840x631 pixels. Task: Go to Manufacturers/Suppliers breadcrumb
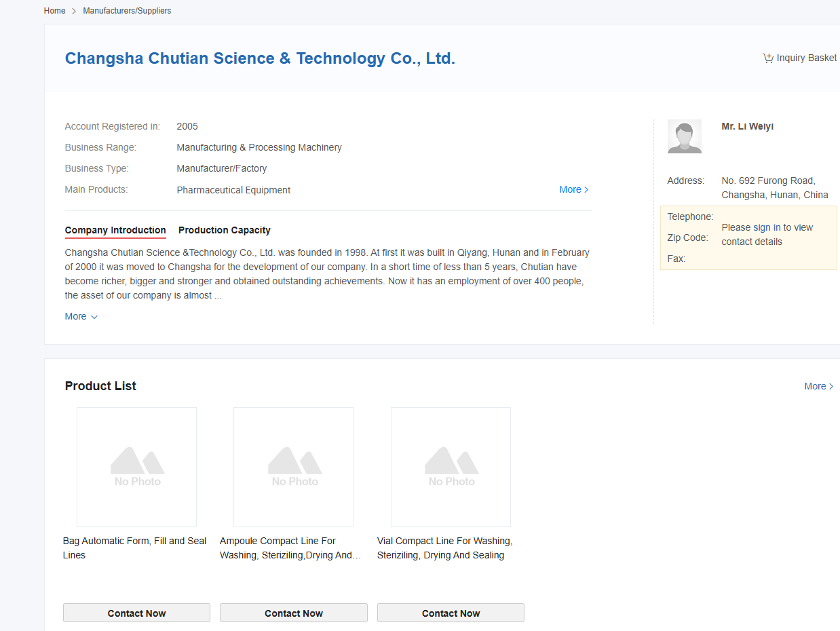127,11
